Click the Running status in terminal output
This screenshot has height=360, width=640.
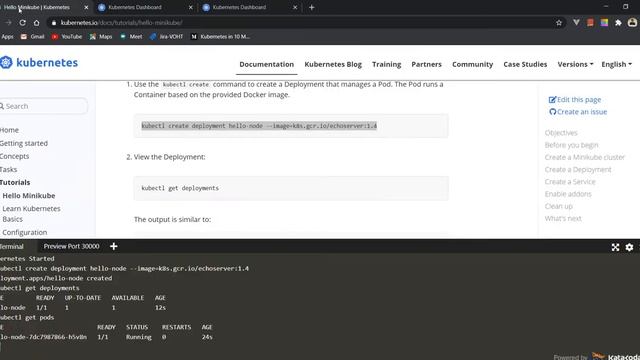tap(139, 337)
